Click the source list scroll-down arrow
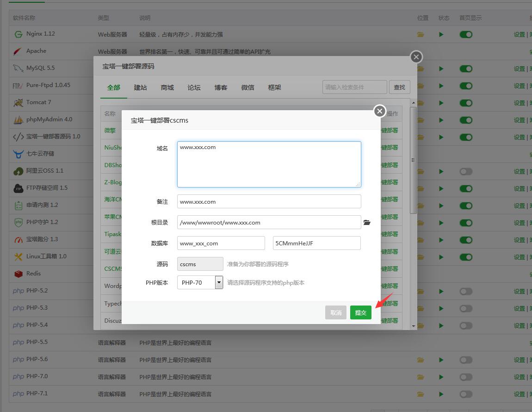The height and width of the screenshot is (412, 532). (x=413, y=326)
